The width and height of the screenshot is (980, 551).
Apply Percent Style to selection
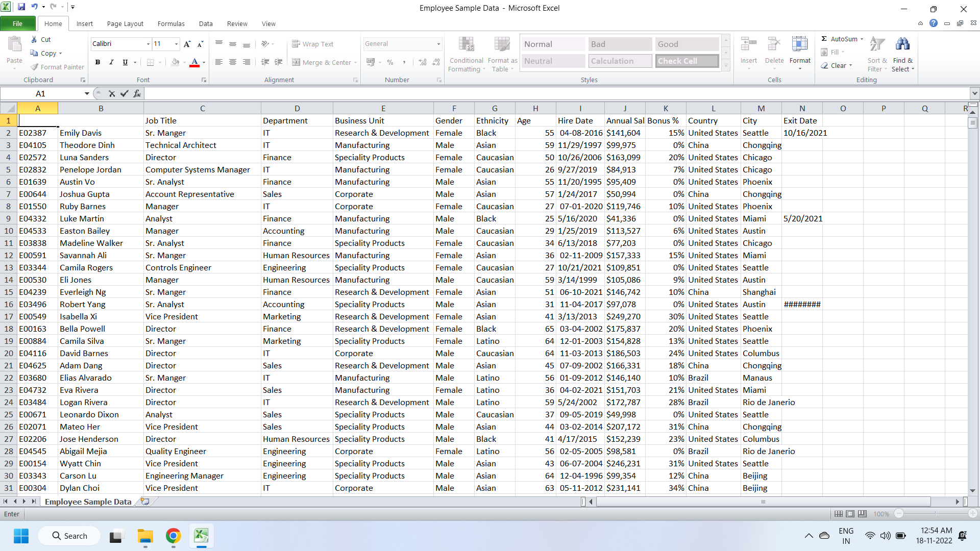(x=390, y=62)
